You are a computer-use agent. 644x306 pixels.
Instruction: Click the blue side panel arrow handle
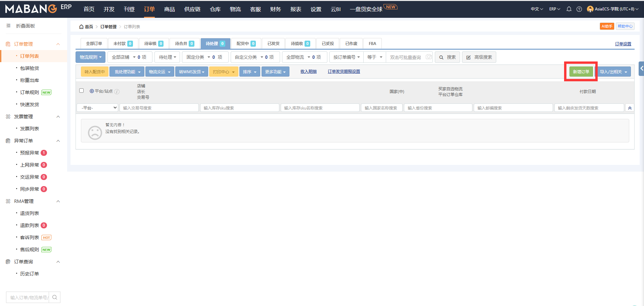(641, 69)
